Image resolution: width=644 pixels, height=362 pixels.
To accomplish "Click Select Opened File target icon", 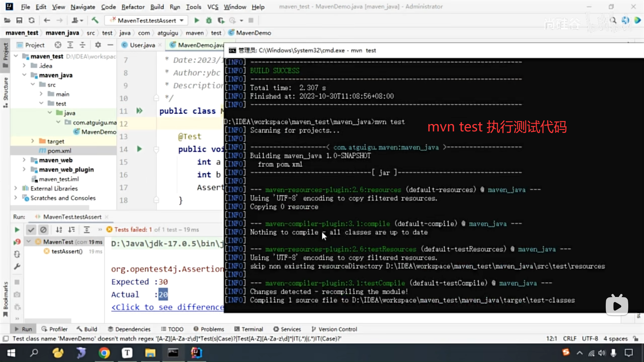I will click(58, 45).
